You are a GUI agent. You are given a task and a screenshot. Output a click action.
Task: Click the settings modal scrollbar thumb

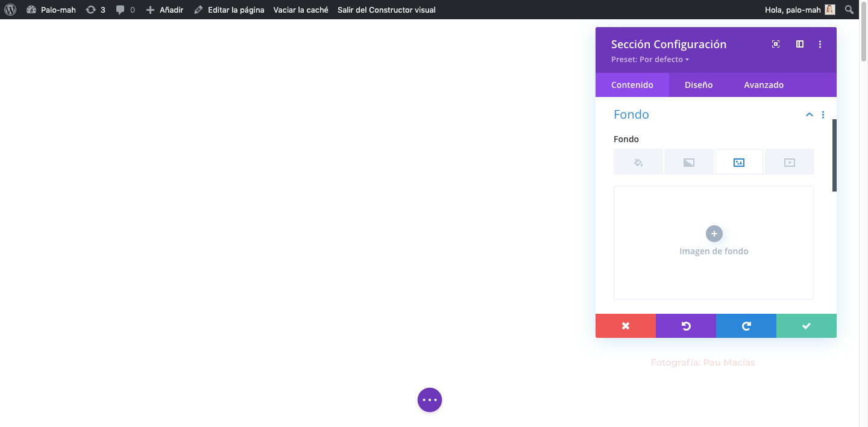[x=835, y=155]
